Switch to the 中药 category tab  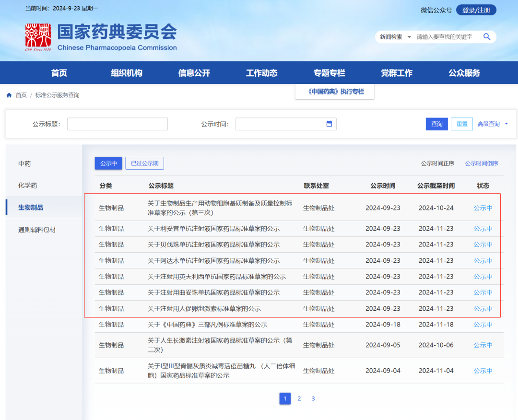[24, 163]
